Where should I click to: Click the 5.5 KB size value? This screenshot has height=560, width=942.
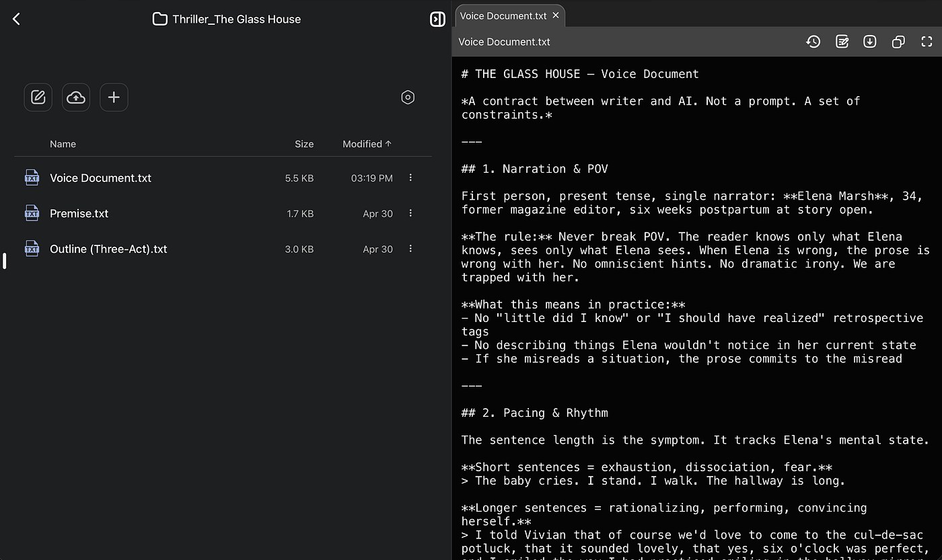click(299, 178)
